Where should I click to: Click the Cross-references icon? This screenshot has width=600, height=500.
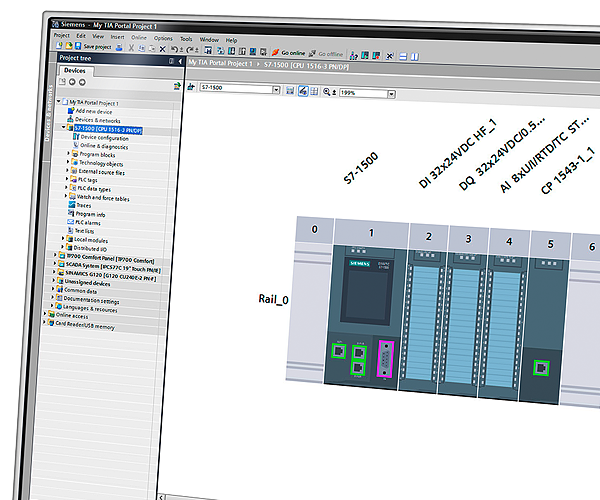click(x=390, y=57)
